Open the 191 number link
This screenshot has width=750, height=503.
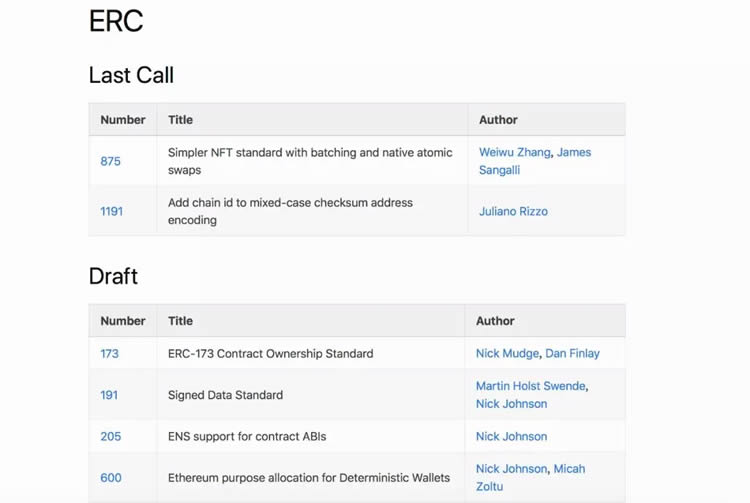(x=109, y=395)
